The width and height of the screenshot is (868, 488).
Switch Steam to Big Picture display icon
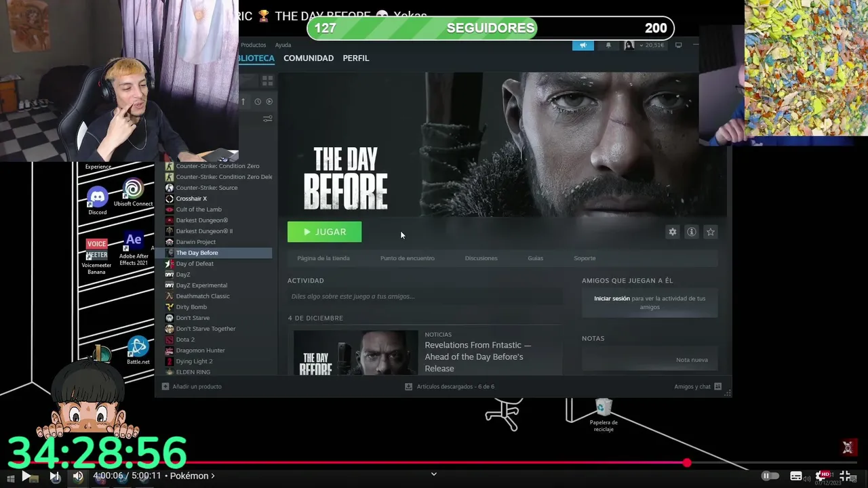click(x=678, y=45)
